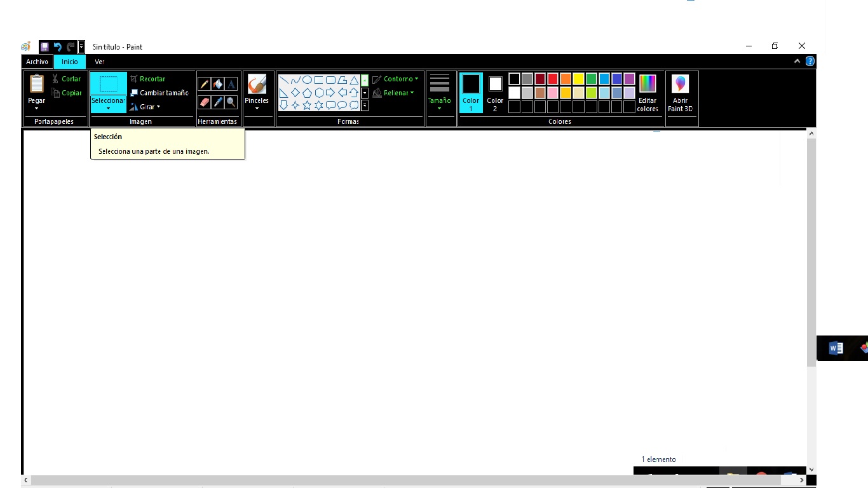Click Cambiar tamaño resize button
Image resolution: width=868 pixels, height=488 pixels.
coord(159,93)
